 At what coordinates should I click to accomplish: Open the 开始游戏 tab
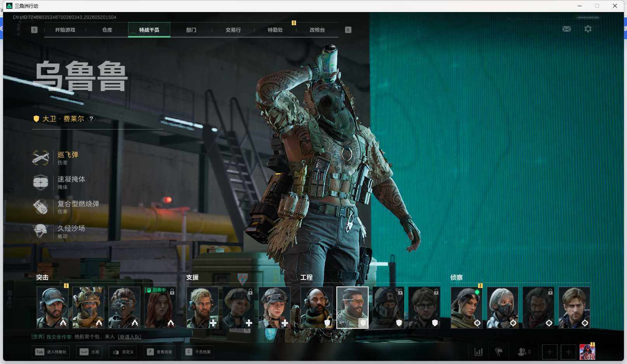pyautogui.click(x=65, y=30)
